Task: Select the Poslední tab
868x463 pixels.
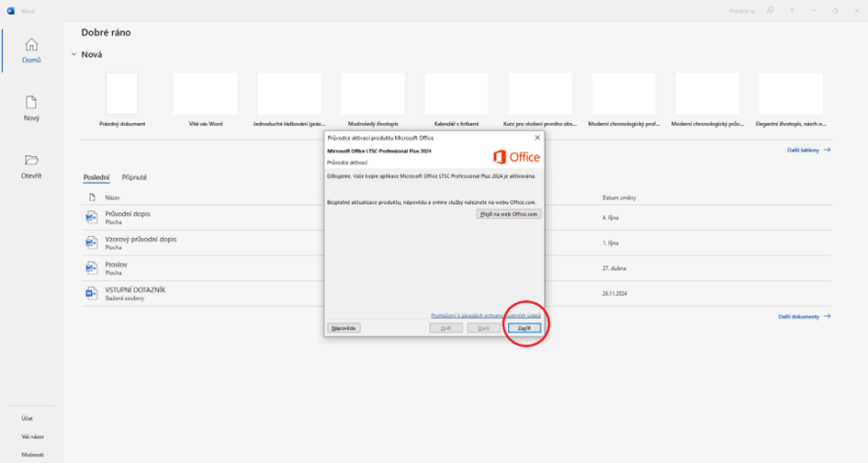Action: pyautogui.click(x=96, y=177)
